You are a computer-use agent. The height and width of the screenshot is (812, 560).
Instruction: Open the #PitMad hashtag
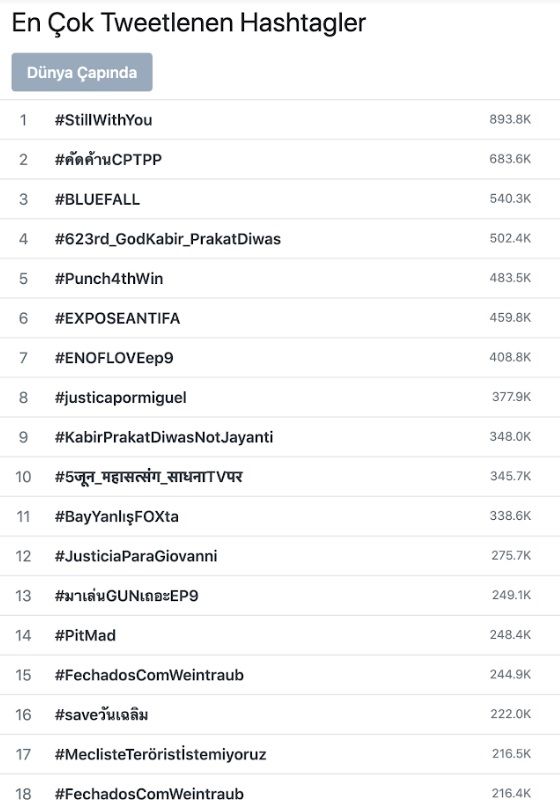tap(85, 635)
